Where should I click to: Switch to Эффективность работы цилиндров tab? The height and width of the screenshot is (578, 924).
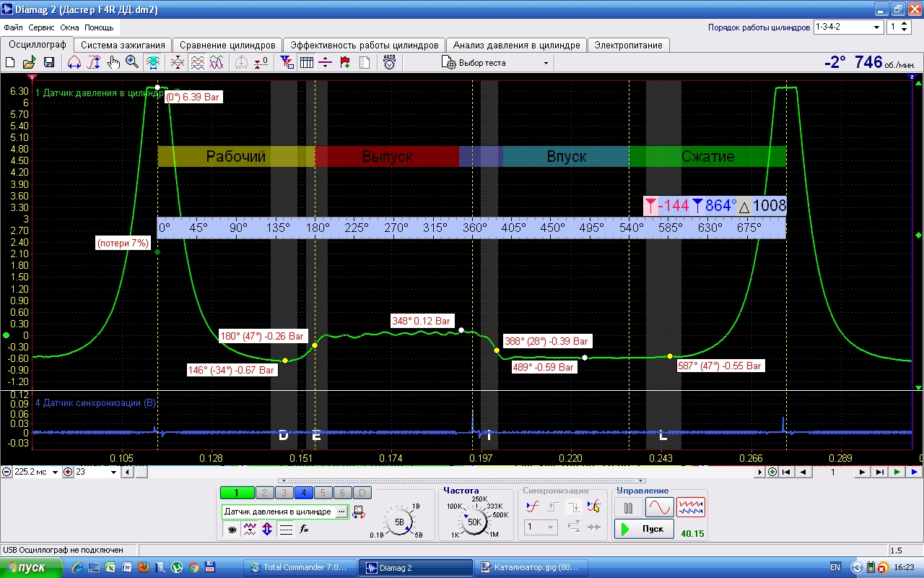(x=364, y=45)
